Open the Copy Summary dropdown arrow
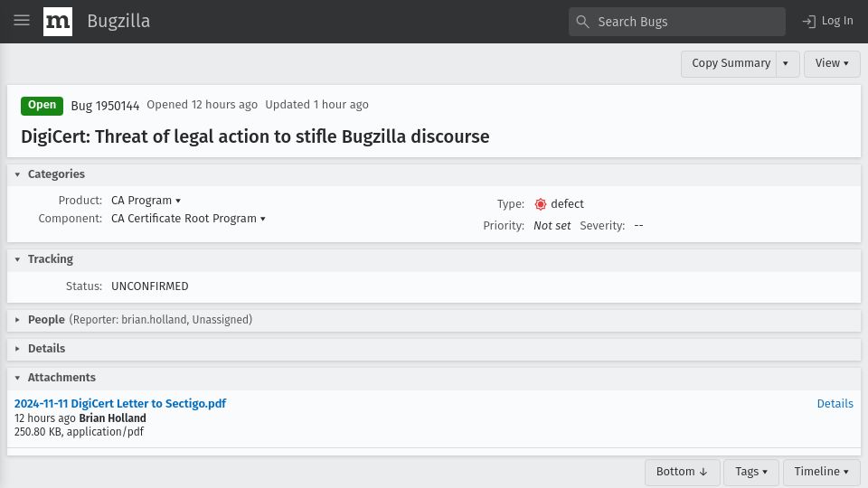This screenshot has height=488, width=868. [786, 63]
